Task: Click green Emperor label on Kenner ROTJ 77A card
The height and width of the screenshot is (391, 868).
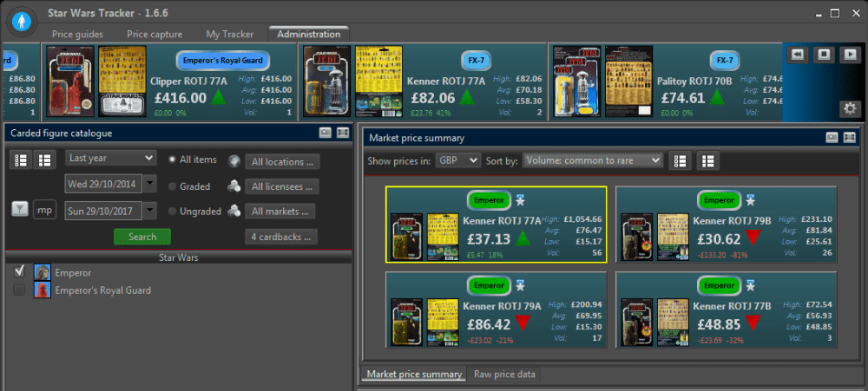Action: click(x=490, y=200)
